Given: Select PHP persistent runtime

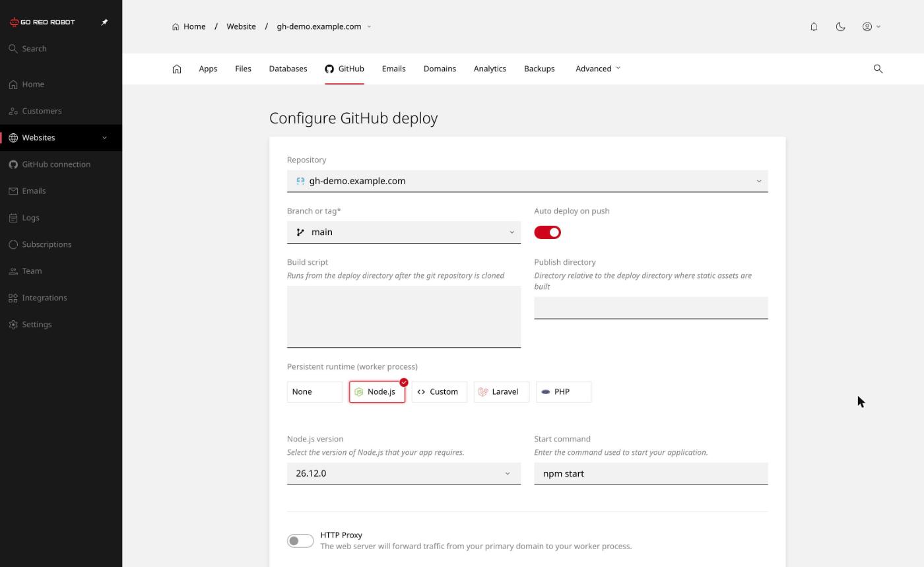Looking at the screenshot, I should (564, 392).
